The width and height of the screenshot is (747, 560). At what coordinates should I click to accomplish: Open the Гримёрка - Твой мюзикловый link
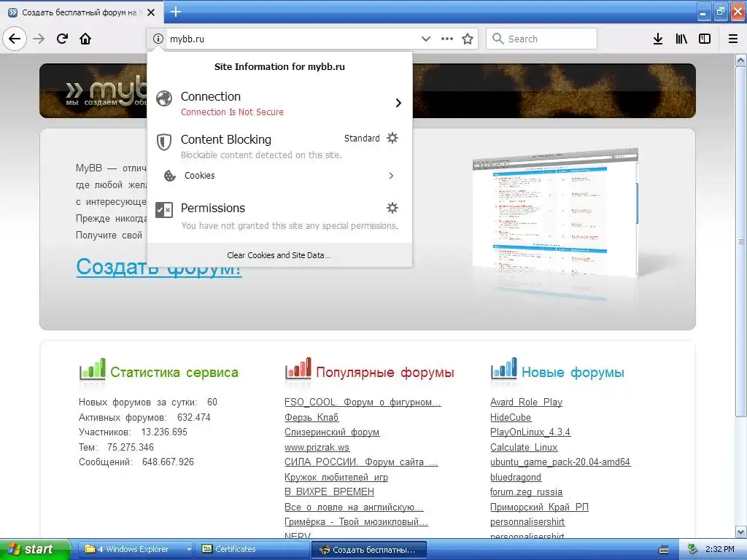coord(356,522)
